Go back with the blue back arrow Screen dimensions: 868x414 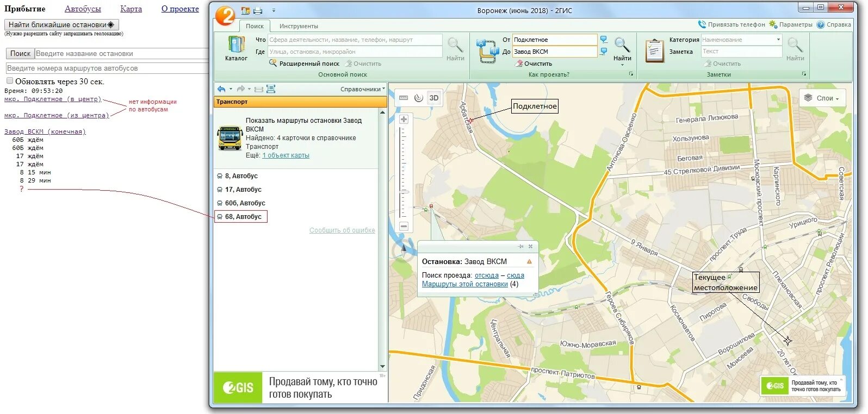[221, 89]
